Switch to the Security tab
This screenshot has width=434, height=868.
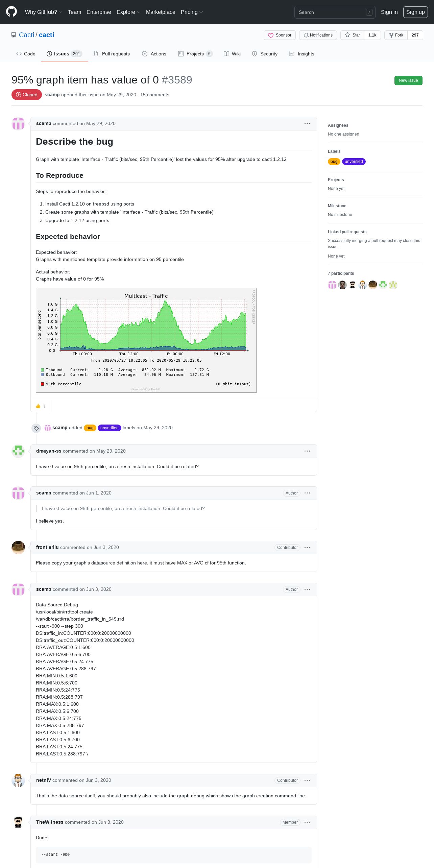click(x=265, y=54)
